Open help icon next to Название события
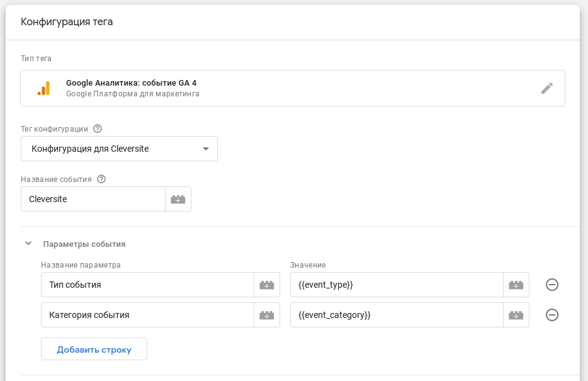This screenshot has height=381, width=588. tap(101, 179)
